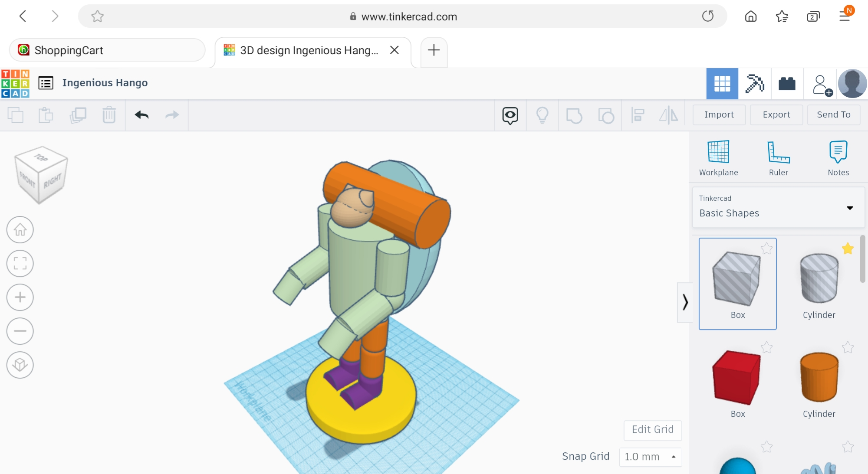868x474 pixels.
Task: Toggle show all hidden objects lightbulb
Action: pyautogui.click(x=542, y=115)
